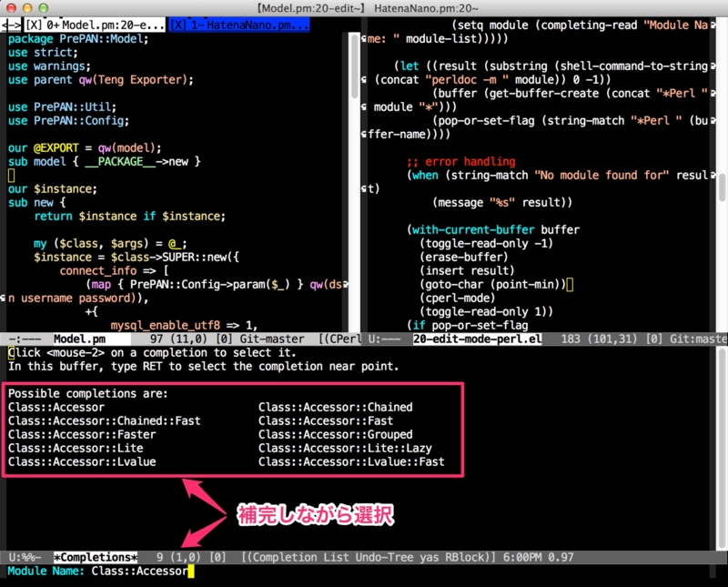This screenshot has height=587, width=728.
Task: Pick the Class::Accessor::Lvalue completion
Action: point(82,461)
